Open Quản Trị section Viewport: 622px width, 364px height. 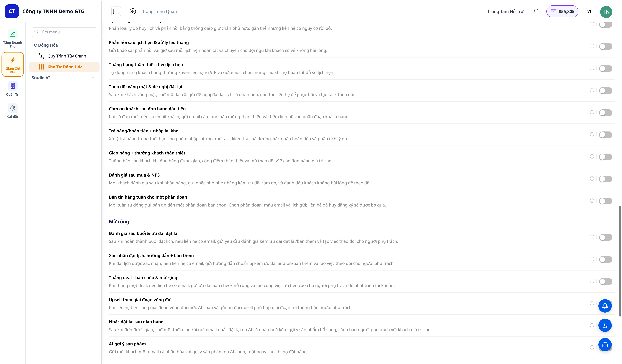(x=13, y=89)
